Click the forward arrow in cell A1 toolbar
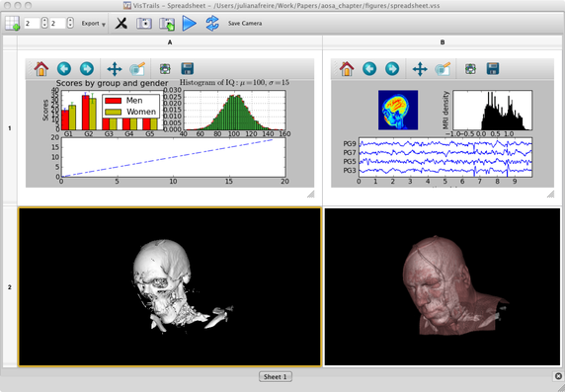The height and width of the screenshot is (392, 565). click(87, 68)
